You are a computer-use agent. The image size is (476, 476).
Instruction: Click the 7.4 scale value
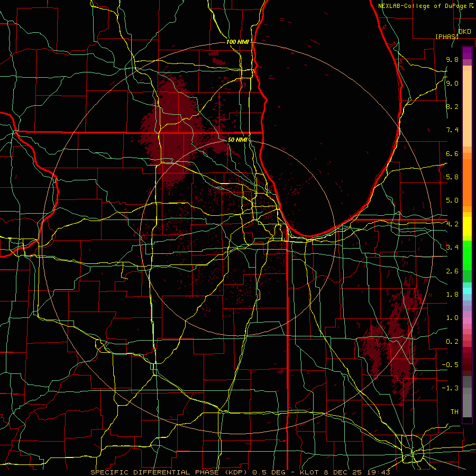(452, 130)
